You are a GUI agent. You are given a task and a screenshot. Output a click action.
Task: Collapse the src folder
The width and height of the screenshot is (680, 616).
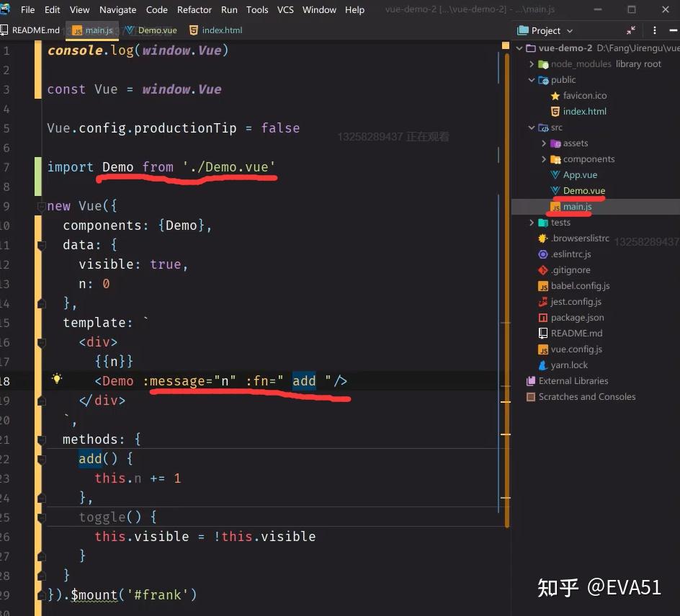tap(532, 128)
